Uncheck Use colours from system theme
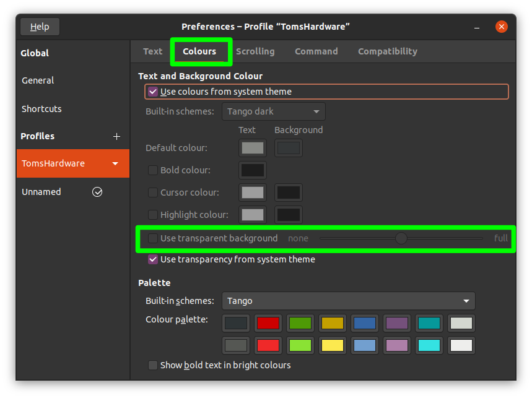The height and width of the screenshot is (398, 532). pos(152,91)
